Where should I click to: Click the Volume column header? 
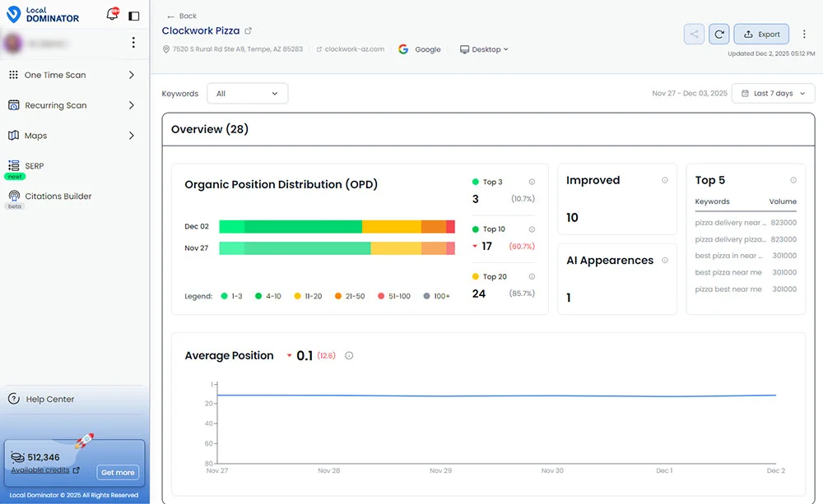click(x=783, y=201)
